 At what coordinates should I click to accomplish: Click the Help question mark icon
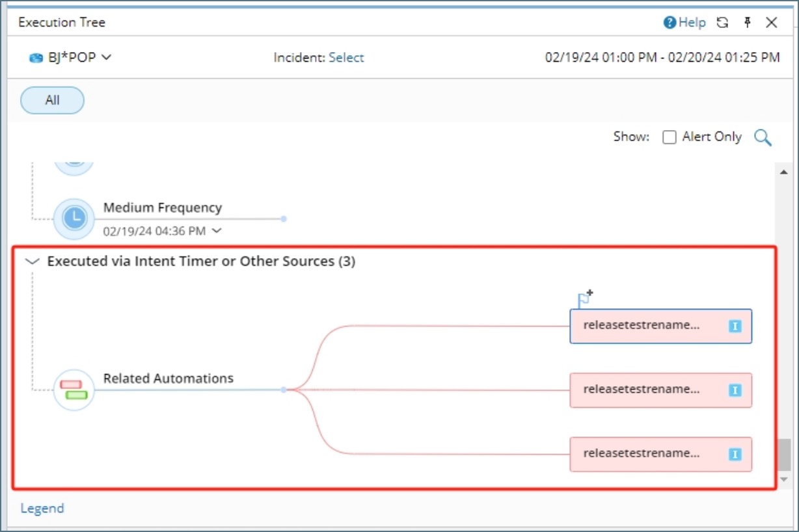[670, 23]
